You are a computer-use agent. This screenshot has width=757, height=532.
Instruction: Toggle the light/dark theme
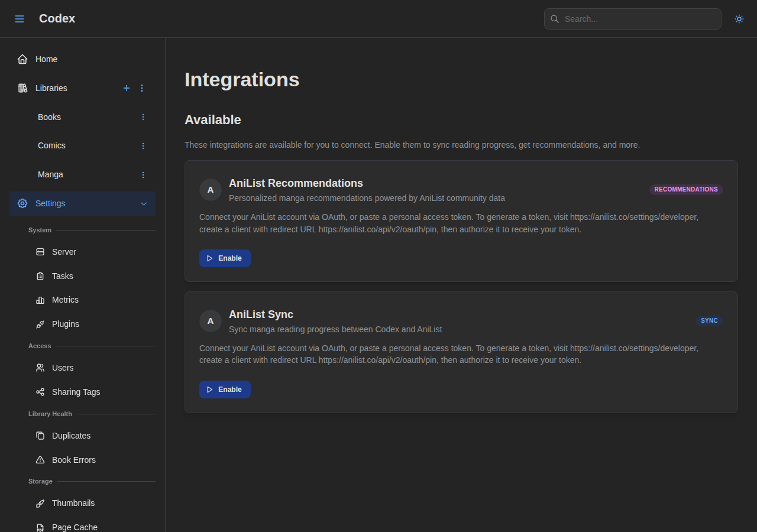click(x=739, y=19)
